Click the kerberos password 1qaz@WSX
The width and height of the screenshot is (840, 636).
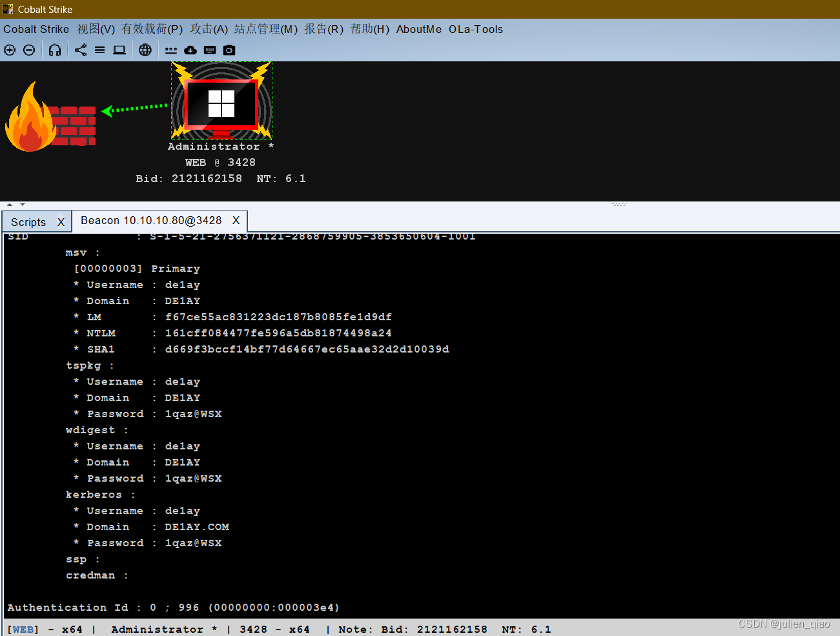click(193, 543)
